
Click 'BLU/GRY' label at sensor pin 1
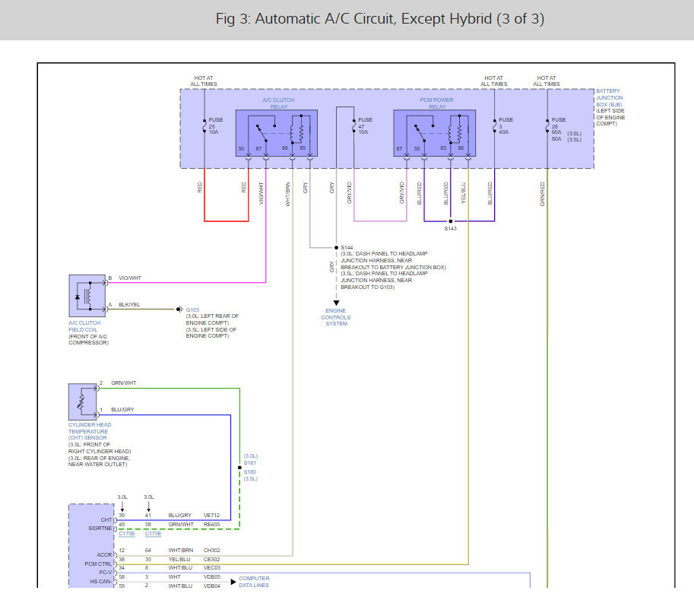point(122,410)
